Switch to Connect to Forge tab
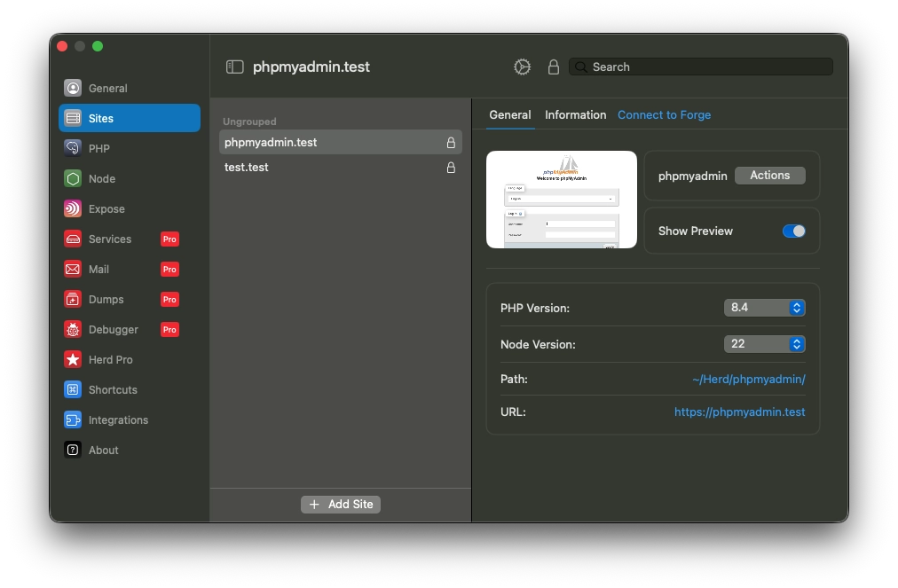This screenshot has width=898, height=588. [664, 115]
